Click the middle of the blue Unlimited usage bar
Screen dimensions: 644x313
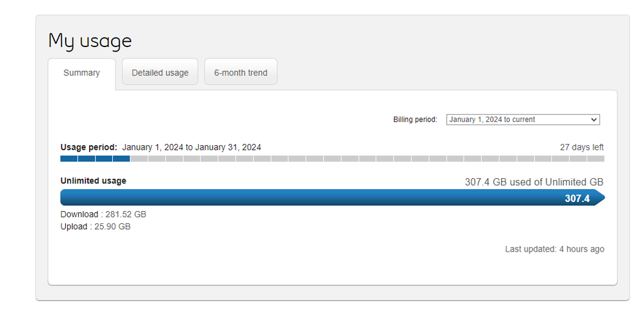(x=323, y=198)
